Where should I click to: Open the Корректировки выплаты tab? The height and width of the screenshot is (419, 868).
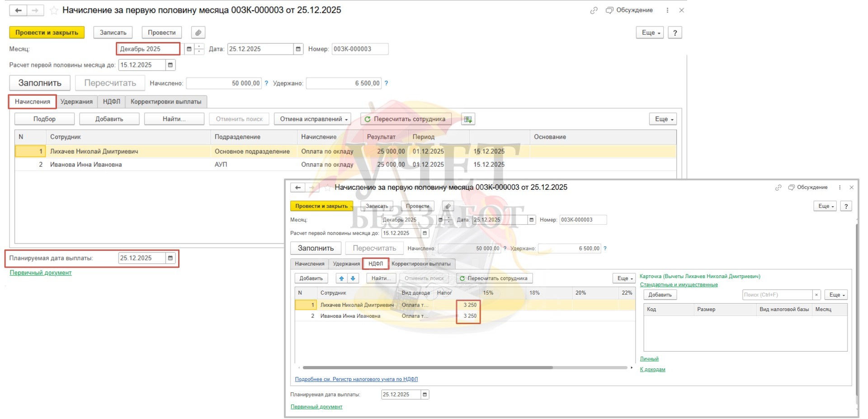(x=165, y=102)
